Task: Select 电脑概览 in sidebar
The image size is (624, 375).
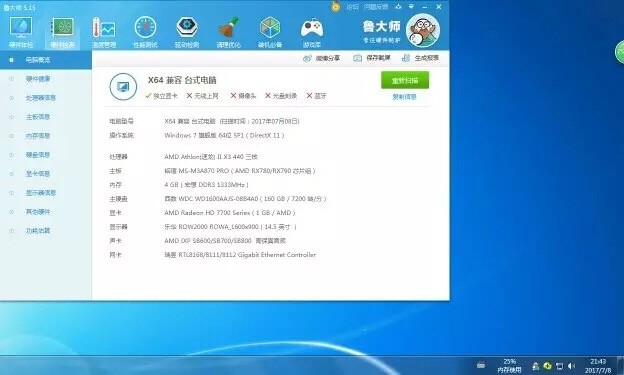Action: tap(46, 60)
